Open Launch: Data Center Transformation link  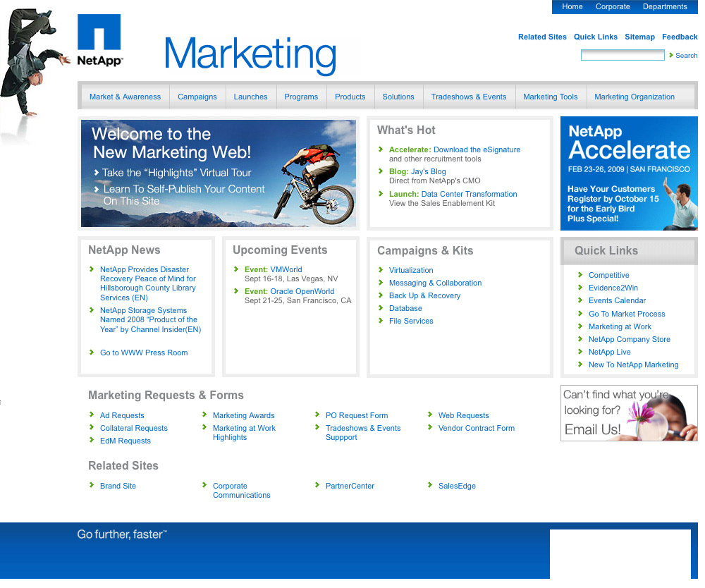click(x=453, y=194)
